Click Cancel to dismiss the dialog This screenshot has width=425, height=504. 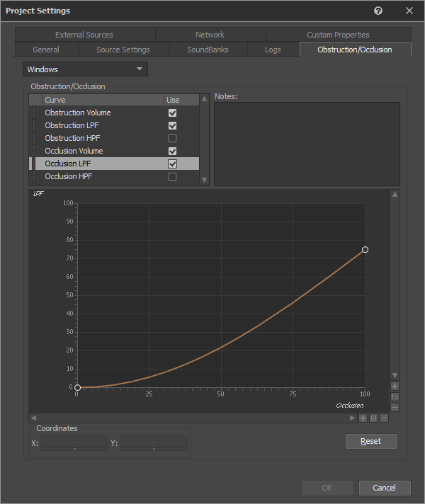pyautogui.click(x=384, y=488)
